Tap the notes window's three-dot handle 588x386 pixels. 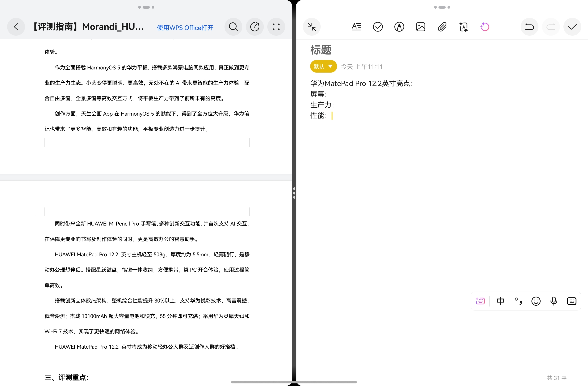tap(442, 7)
